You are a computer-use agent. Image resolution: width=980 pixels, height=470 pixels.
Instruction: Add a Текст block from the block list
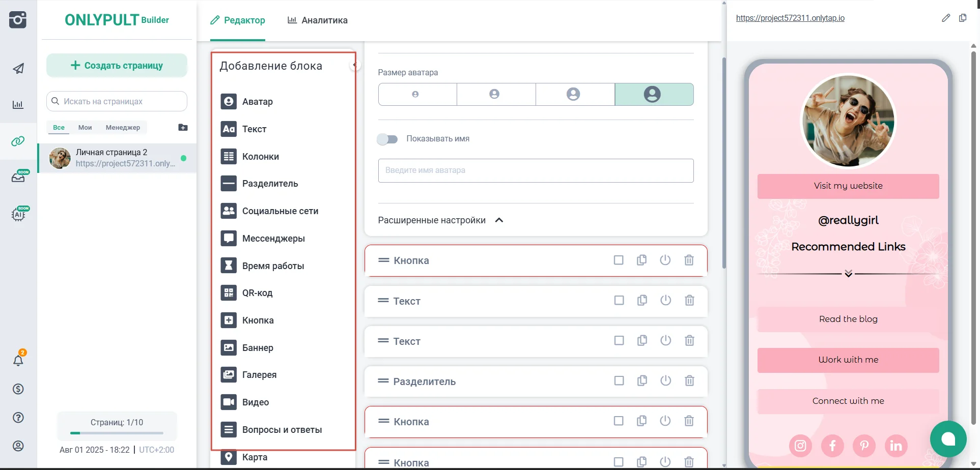pyautogui.click(x=244, y=129)
